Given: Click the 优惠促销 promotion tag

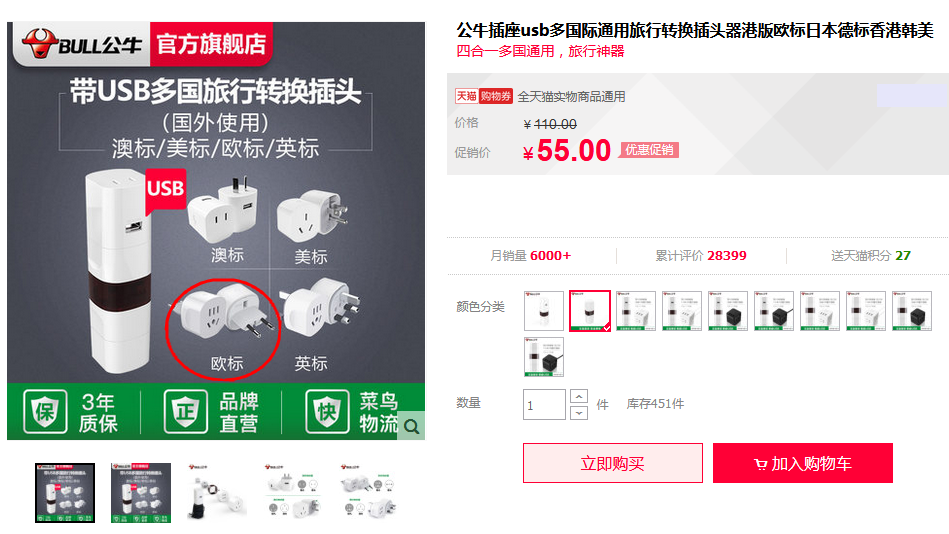Looking at the screenshot, I should click(649, 150).
